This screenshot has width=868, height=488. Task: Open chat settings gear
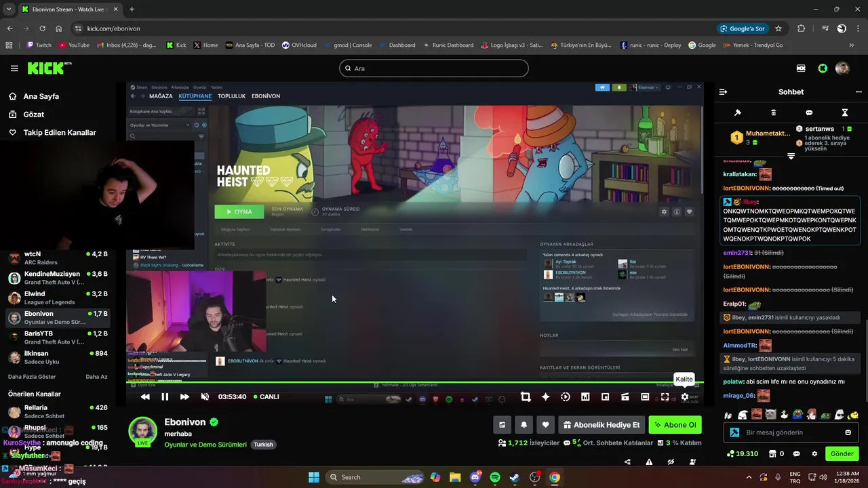[814, 453]
